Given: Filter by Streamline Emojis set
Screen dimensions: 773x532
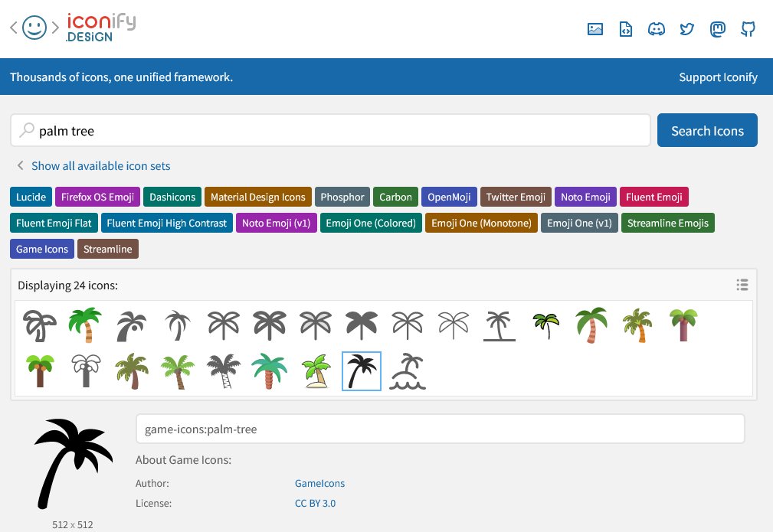Looking at the screenshot, I should 667,224.
